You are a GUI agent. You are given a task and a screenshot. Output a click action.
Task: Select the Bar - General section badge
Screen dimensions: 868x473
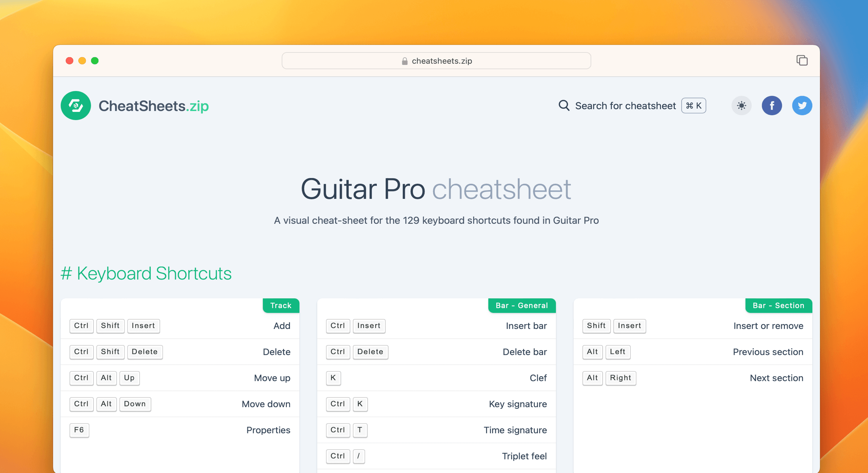coord(522,305)
